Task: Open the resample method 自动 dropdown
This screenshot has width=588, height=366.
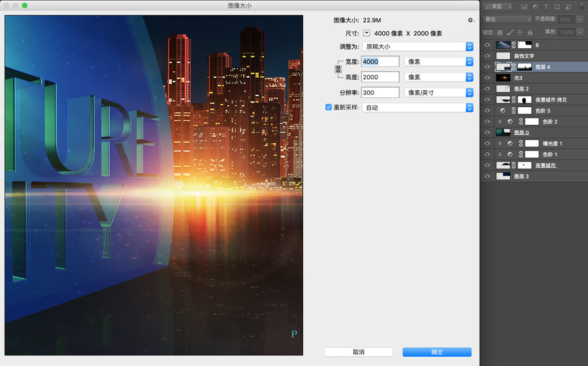Action: click(x=417, y=108)
